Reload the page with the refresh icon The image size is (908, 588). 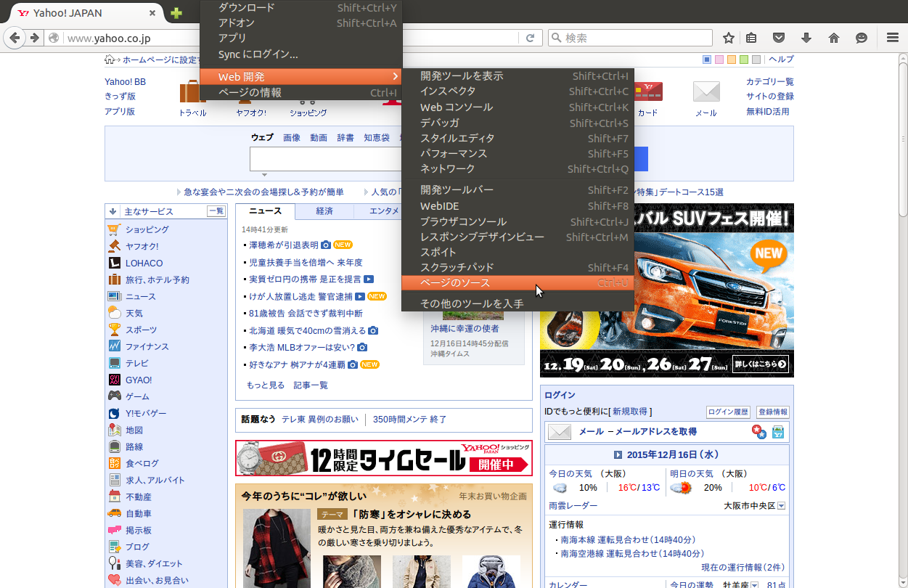pyautogui.click(x=531, y=38)
